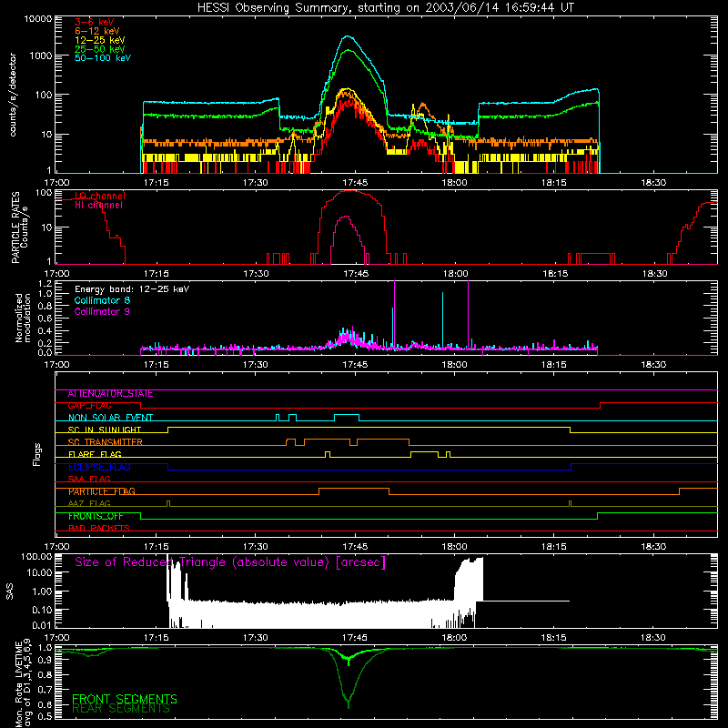728x728 pixels.
Task: Click the "10000" tick label in the top plot
Action: tap(38, 19)
